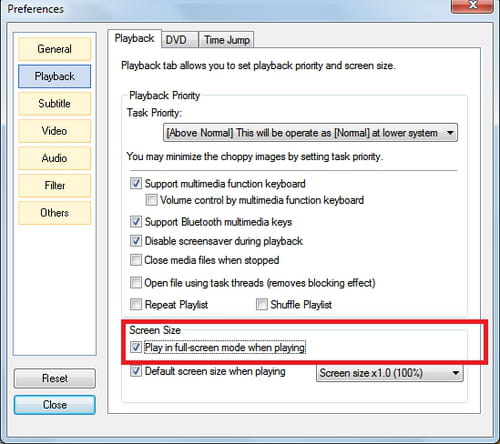Expand the Task Priority dropdown
The image size is (500, 444).
pos(310,133)
